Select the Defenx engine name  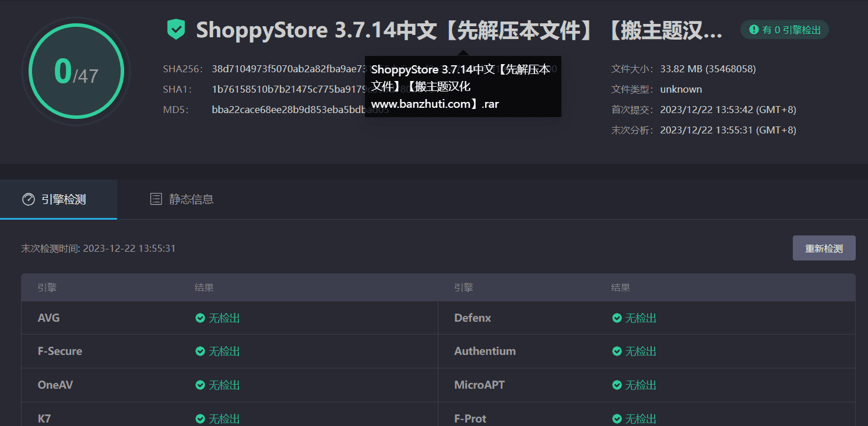tap(473, 318)
